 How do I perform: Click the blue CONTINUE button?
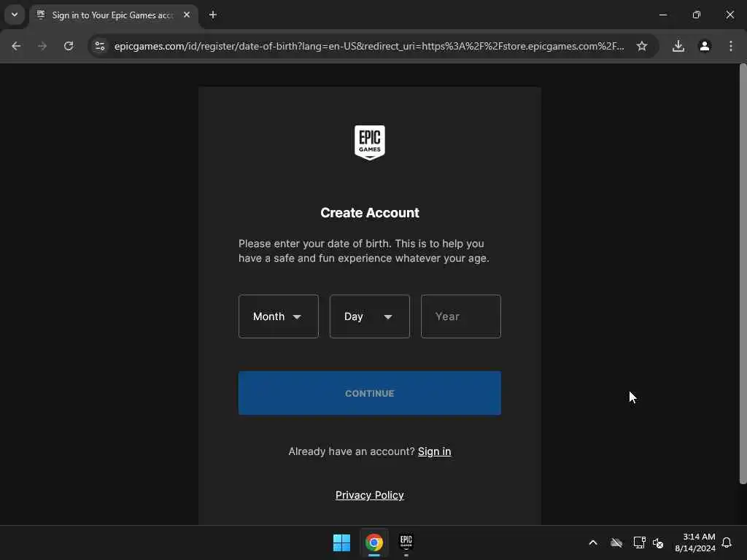(369, 393)
